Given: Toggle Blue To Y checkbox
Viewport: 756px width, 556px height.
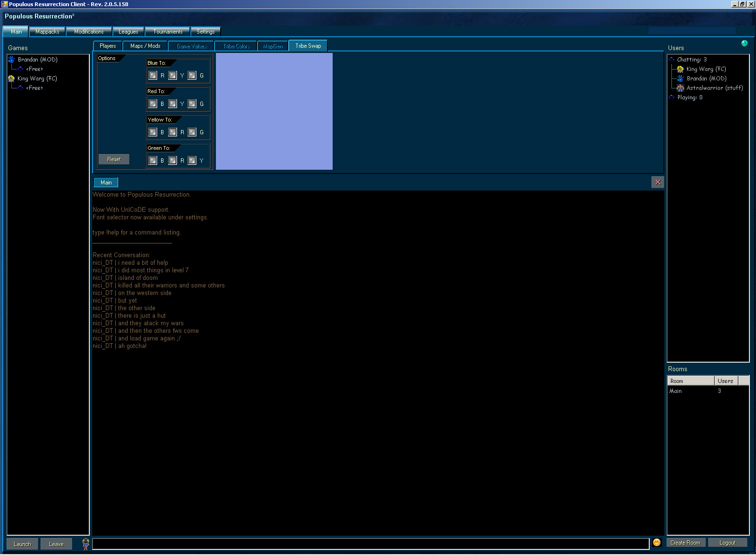Looking at the screenshot, I should 173,75.
